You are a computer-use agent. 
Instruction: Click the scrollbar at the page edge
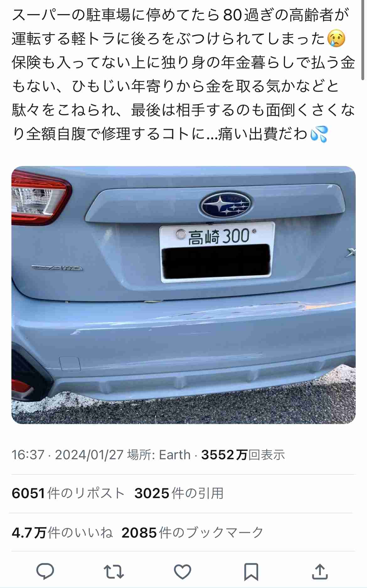[363, 40]
